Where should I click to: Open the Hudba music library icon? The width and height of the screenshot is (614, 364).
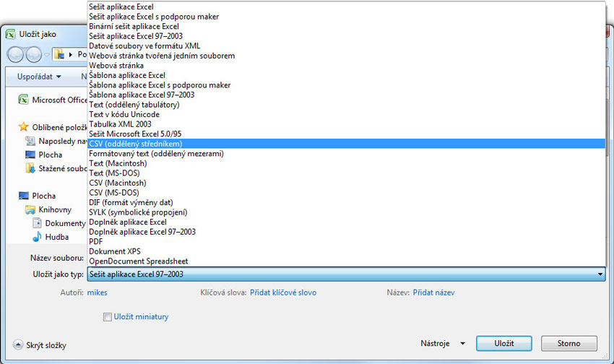pyautogui.click(x=37, y=237)
